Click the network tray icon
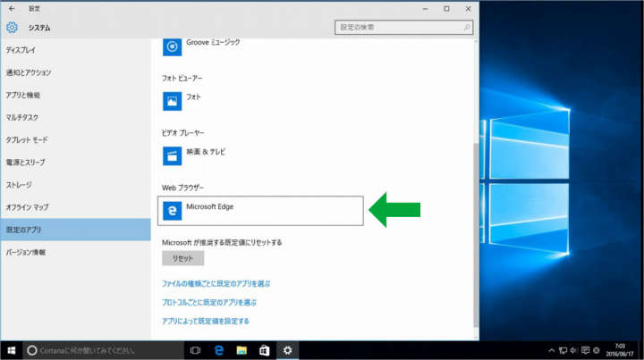This screenshot has width=644, height=360. (563, 350)
